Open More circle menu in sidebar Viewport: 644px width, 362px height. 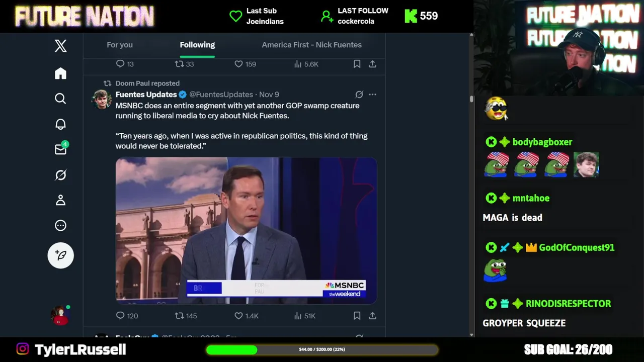(60, 225)
